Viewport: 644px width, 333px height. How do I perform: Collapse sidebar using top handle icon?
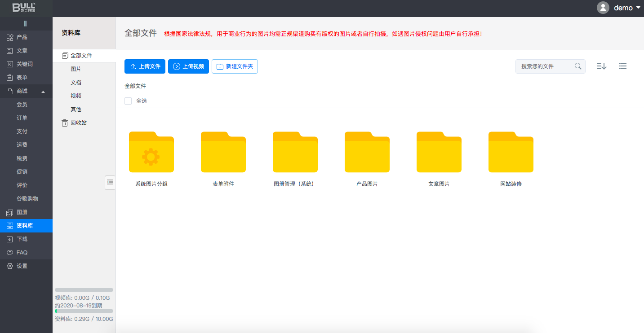pos(26,23)
